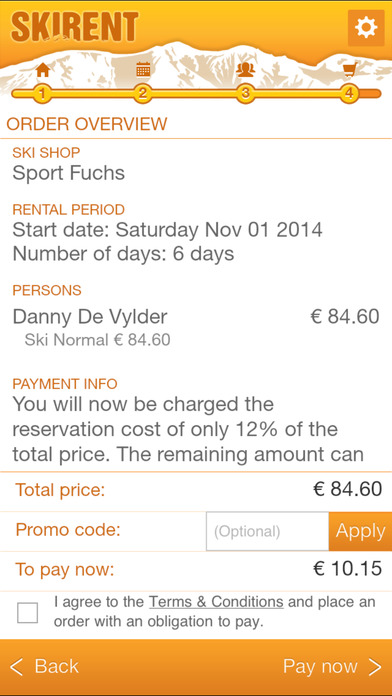Select Danny De Vylder person entry
The width and height of the screenshot is (392, 696).
pyautogui.click(x=90, y=316)
